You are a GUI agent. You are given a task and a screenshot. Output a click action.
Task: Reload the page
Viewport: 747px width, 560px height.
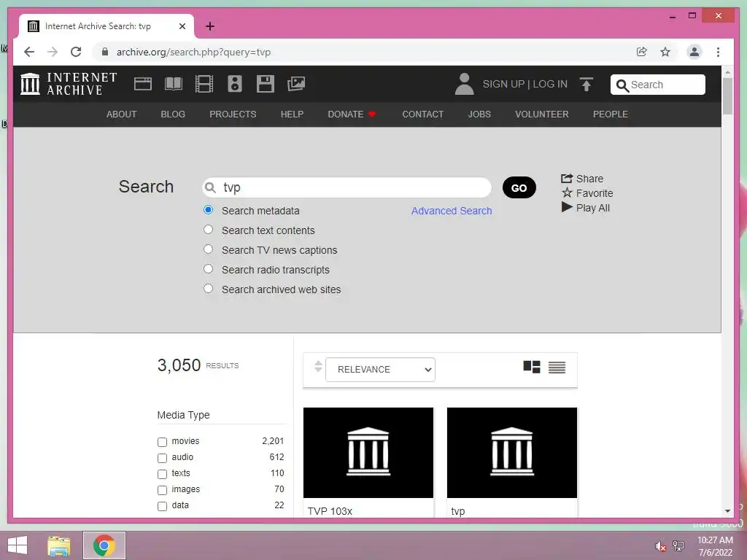tap(76, 52)
